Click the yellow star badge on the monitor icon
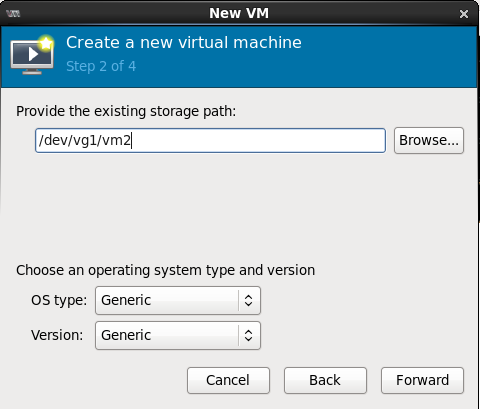Screen dimensions: 480x409 [x=46, y=43]
